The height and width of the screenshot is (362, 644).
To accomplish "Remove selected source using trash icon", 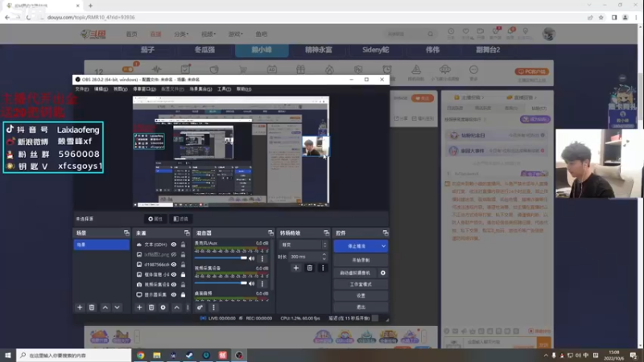I will click(x=151, y=307).
